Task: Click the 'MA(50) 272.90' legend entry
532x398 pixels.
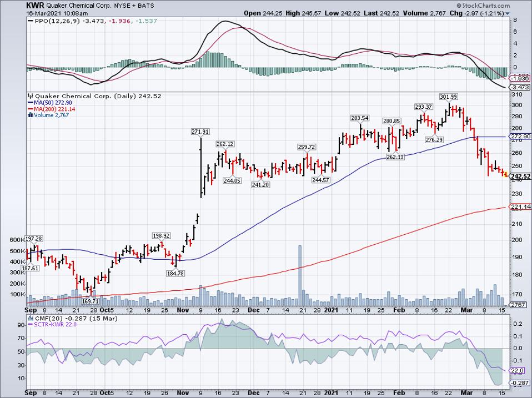Action: (x=53, y=103)
